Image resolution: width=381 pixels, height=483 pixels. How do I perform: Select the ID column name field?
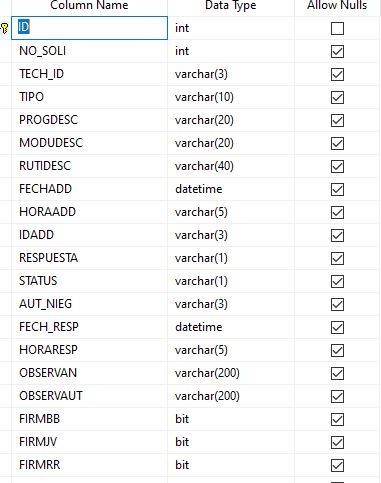89,28
